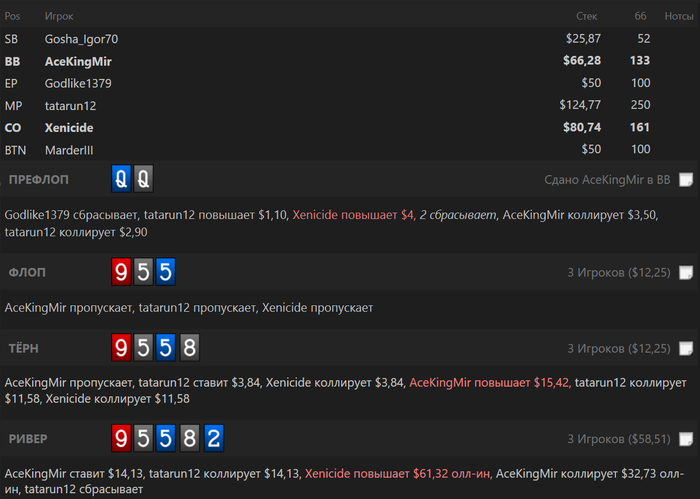Open the note icon in the Ривер row
700x499 pixels.
(685, 438)
